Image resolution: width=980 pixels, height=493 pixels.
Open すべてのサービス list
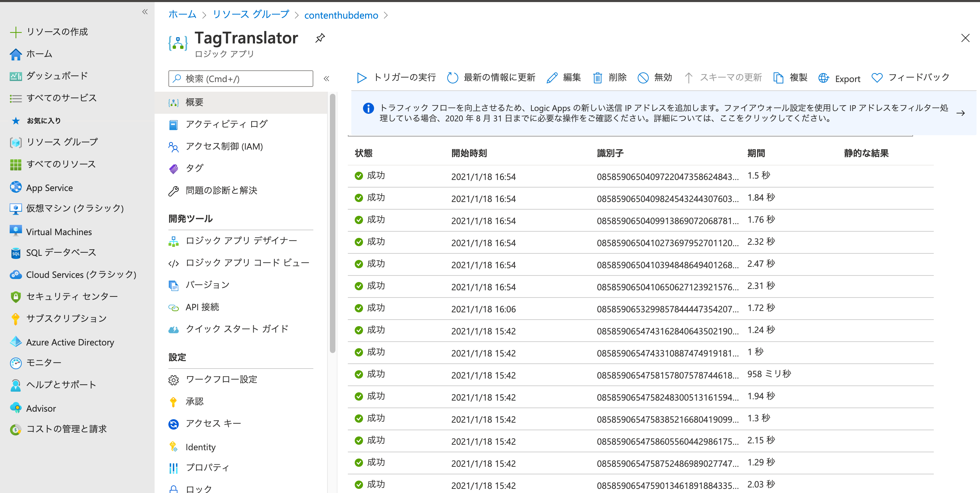[x=53, y=98]
